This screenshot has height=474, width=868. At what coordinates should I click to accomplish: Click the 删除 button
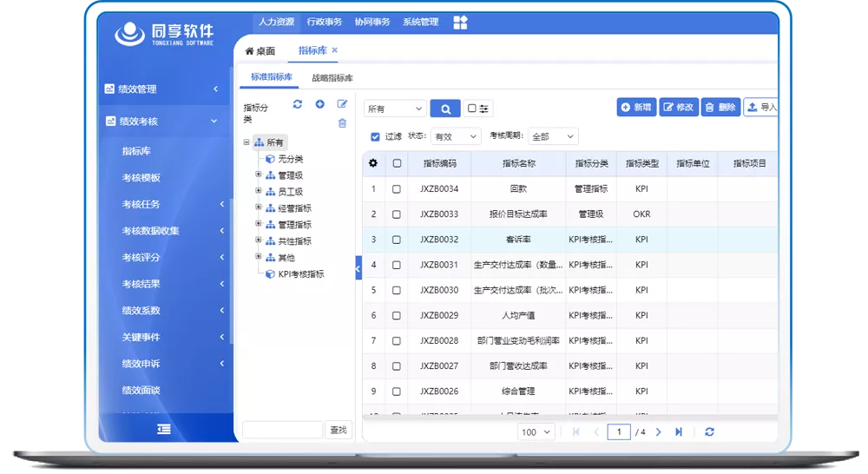pos(720,108)
